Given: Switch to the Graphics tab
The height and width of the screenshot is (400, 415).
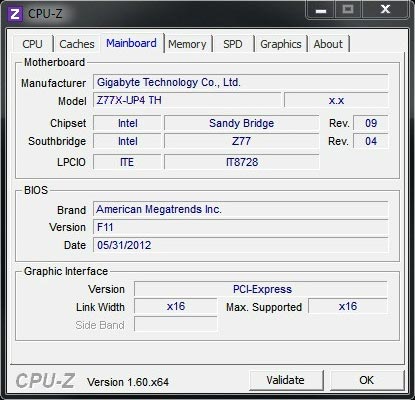Looking at the screenshot, I should click(x=281, y=44).
